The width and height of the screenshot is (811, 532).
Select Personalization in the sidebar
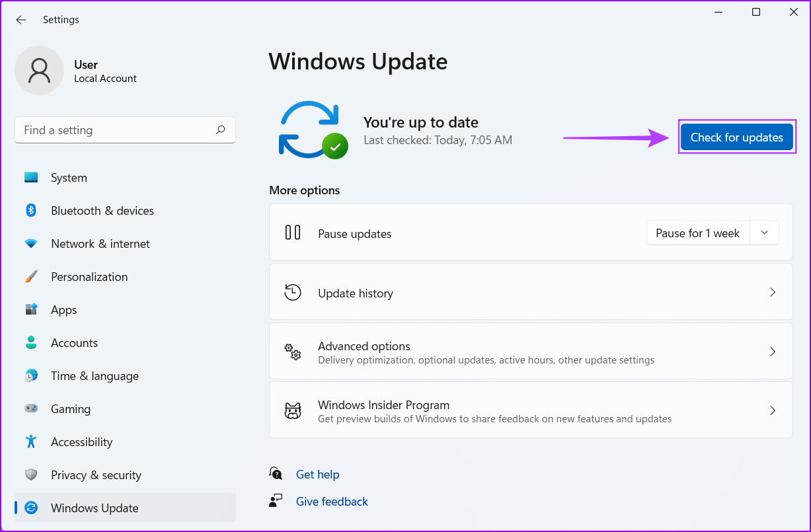pyautogui.click(x=125, y=277)
